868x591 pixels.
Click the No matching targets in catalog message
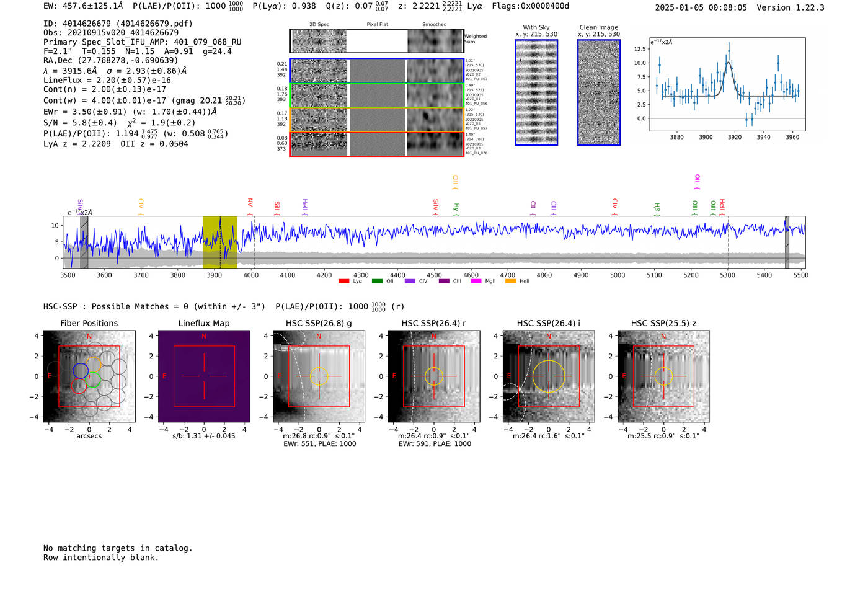(x=118, y=548)
